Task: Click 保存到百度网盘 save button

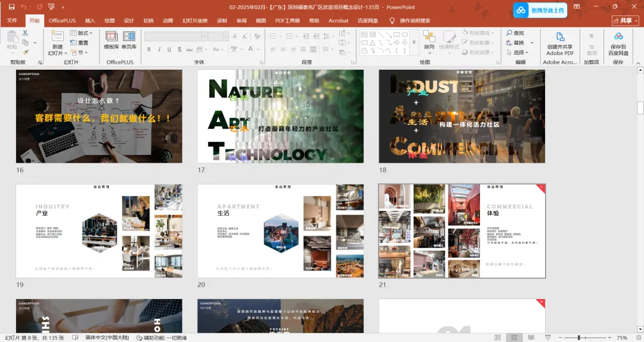Action: 618,43
